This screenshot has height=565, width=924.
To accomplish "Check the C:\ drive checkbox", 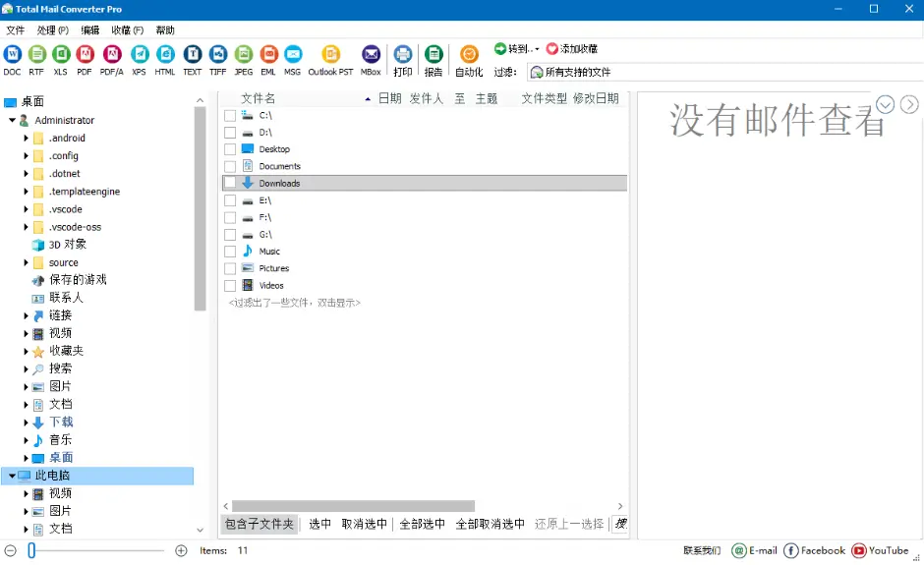I will click(230, 116).
